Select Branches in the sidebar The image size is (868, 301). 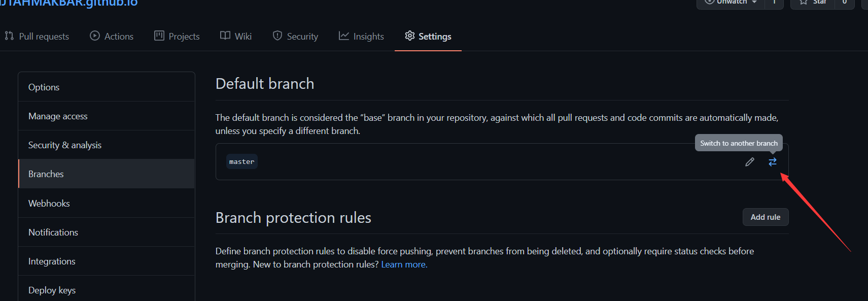(46, 174)
